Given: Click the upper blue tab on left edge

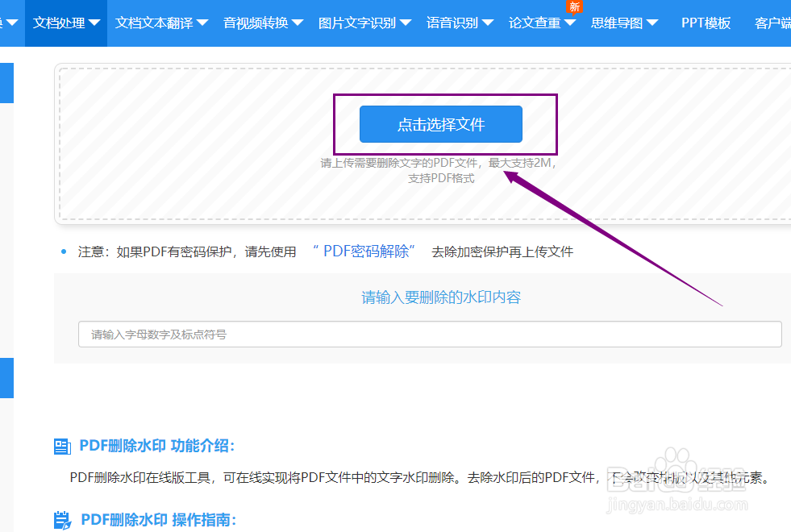Looking at the screenshot, I should point(6,83).
